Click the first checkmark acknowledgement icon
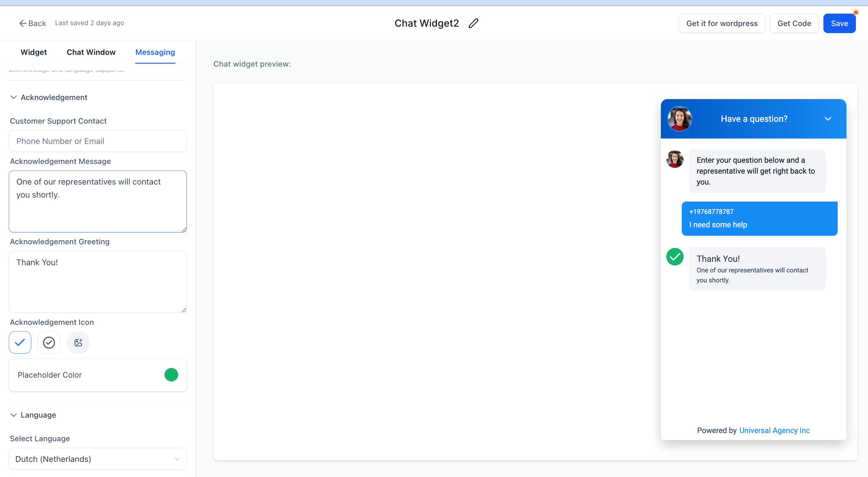Image resolution: width=868 pixels, height=477 pixels. pyautogui.click(x=20, y=342)
